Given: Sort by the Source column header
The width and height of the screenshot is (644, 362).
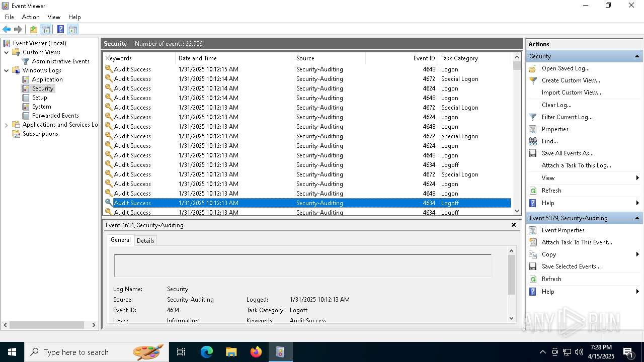Looking at the screenshot, I should tap(329, 58).
